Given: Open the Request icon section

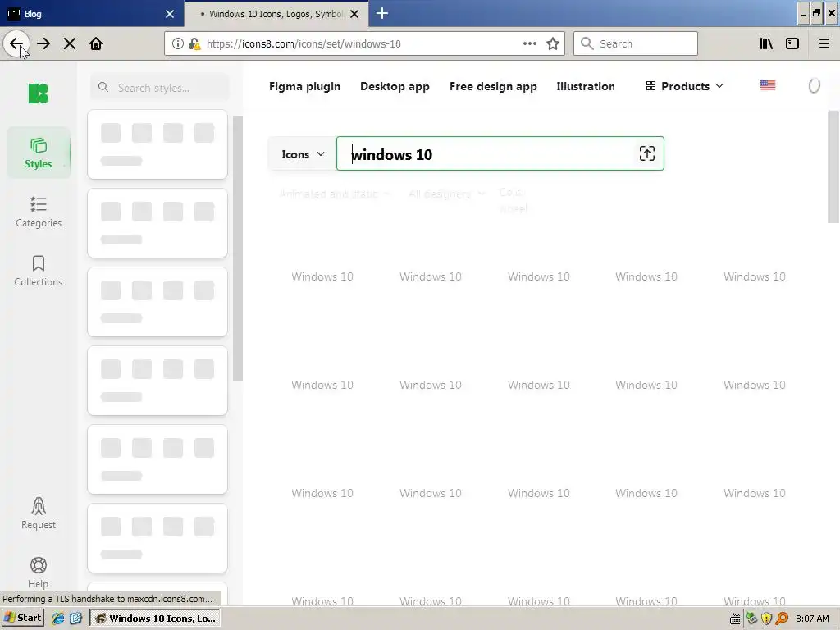Looking at the screenshot, I should [x=38, y=514].
